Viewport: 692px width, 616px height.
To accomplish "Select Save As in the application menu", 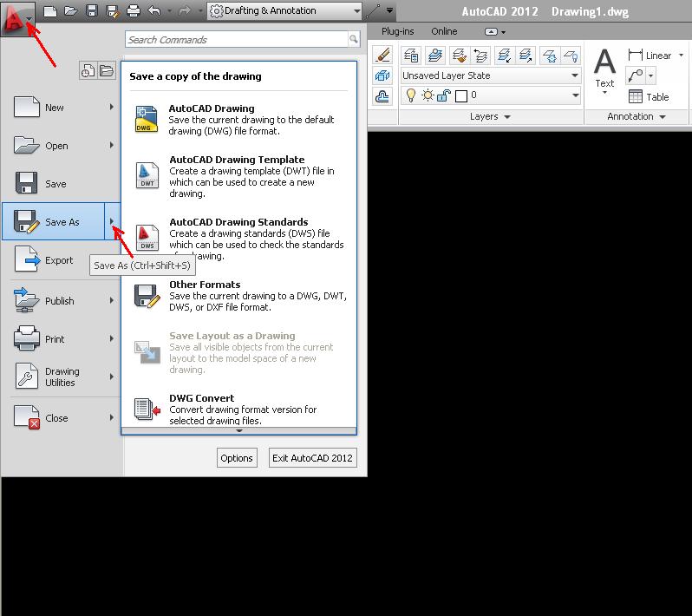I will click(x=54, y=221).
